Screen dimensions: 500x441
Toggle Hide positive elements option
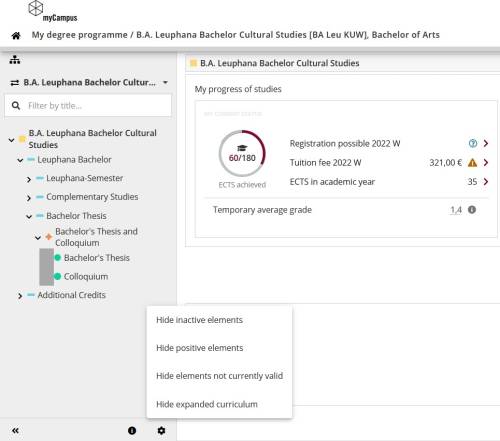click(x=200, y=348)
